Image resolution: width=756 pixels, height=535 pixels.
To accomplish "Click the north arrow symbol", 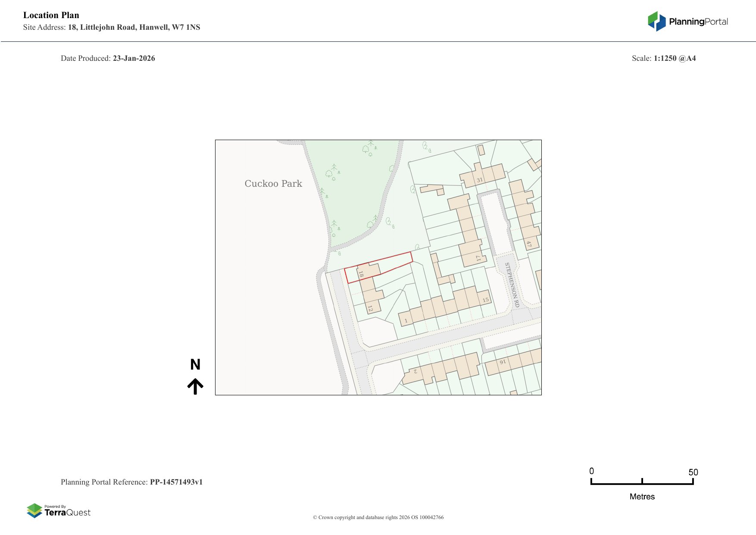I will [195, 386].
